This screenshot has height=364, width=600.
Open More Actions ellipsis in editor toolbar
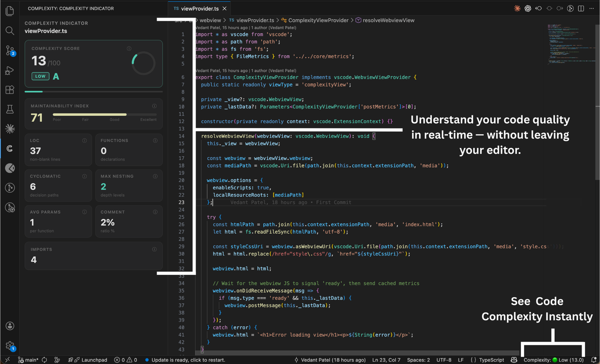coord(591,8)
